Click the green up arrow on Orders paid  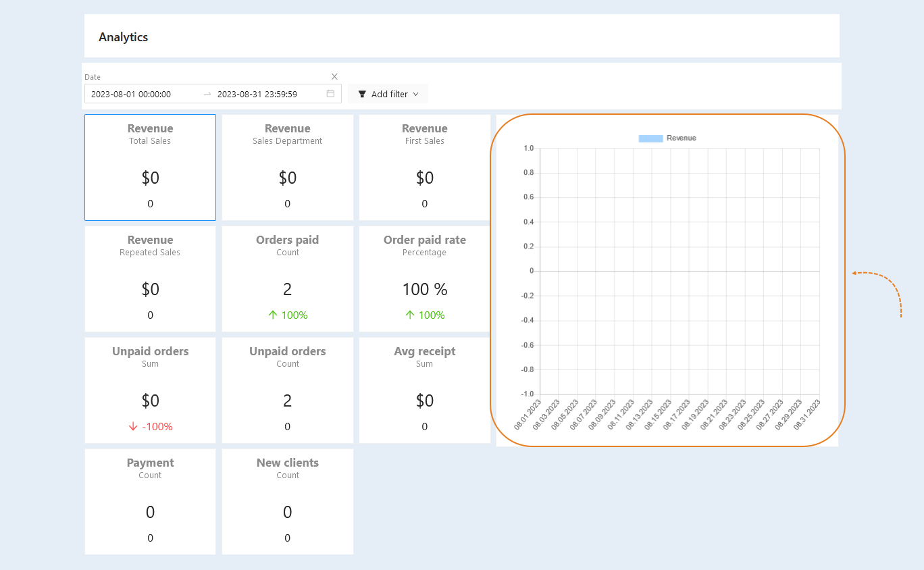[273, 315]
